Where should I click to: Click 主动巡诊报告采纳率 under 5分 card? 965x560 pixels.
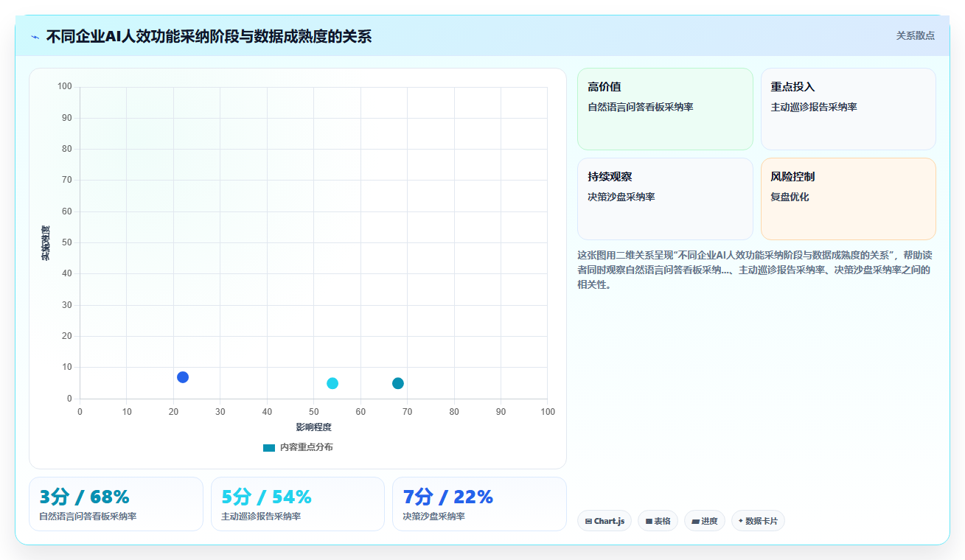261,517
